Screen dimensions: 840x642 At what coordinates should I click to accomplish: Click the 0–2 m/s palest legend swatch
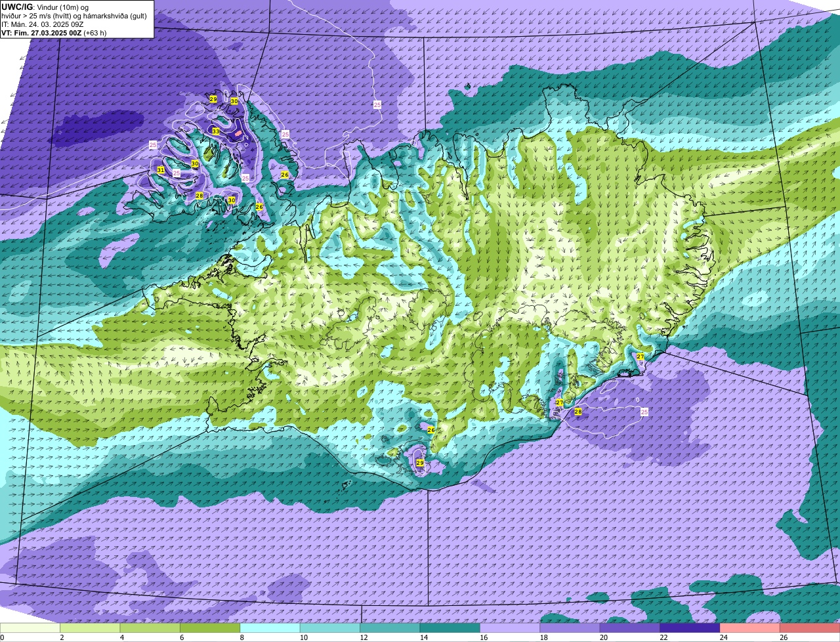point(30,628)
